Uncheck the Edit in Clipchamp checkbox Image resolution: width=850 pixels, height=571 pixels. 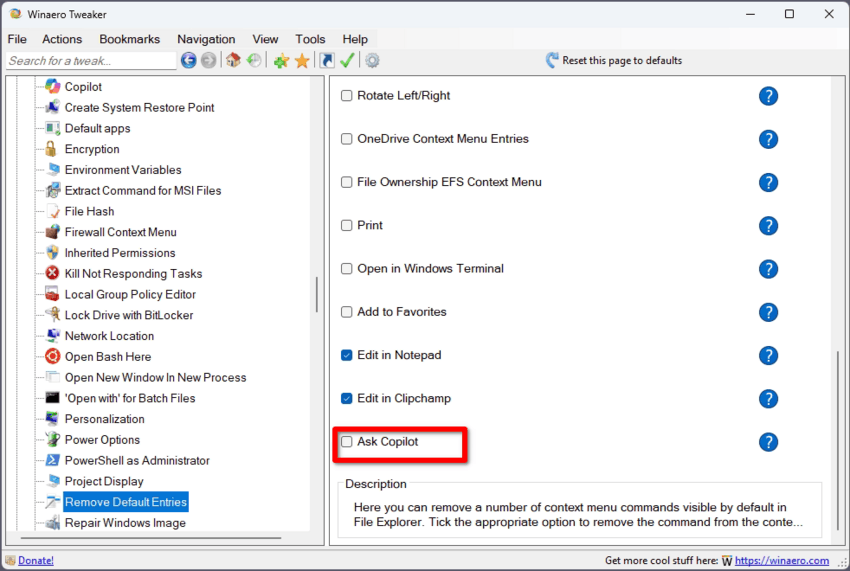(346, 399)
